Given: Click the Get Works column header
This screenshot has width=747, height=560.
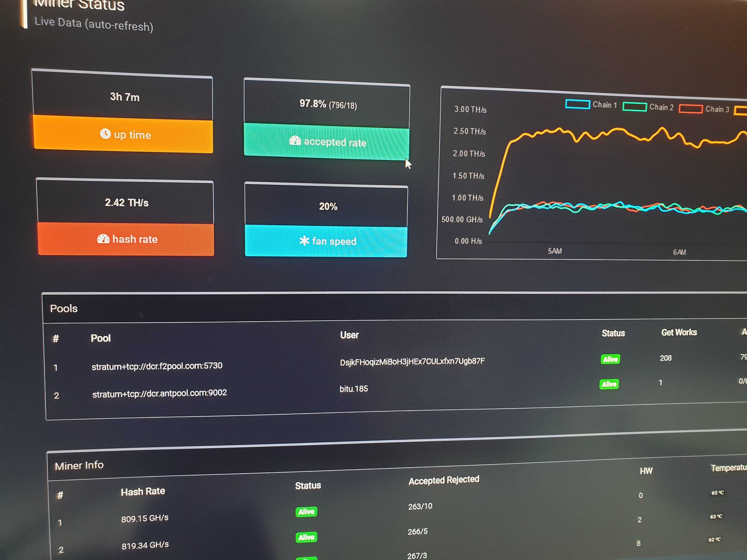Looking at the screenshot, I should click(679, 332).
